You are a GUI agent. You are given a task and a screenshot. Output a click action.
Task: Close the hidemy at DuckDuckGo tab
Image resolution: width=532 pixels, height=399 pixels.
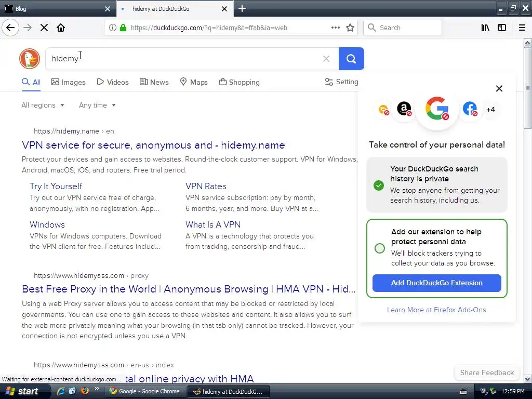pyautogui.click(x=224, y=9)
